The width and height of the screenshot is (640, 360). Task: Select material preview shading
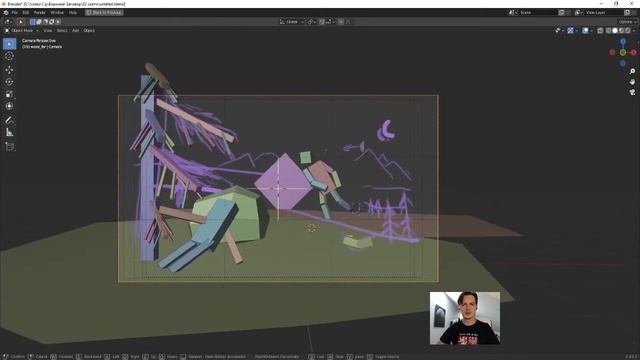(621, 31)
